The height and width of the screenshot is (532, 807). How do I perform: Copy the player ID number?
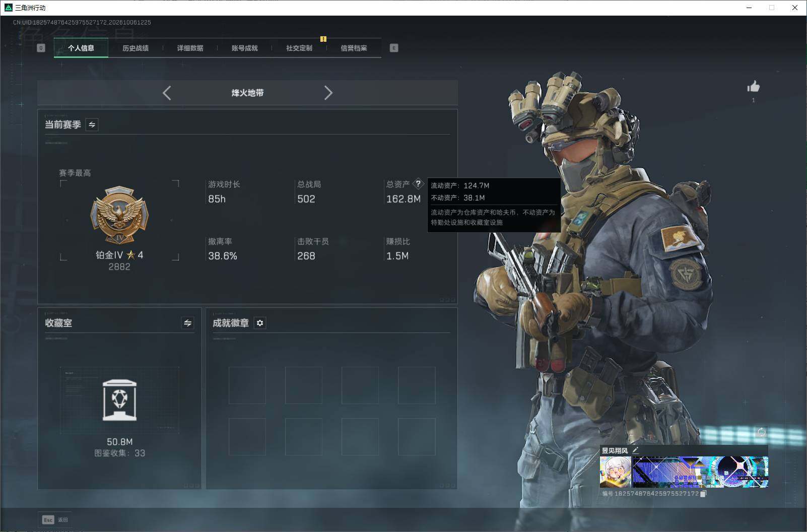(x=703, y=494)
